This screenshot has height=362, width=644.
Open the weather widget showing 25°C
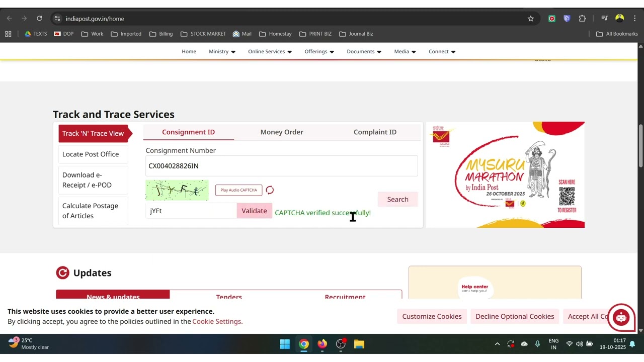[x=29, y=344]
